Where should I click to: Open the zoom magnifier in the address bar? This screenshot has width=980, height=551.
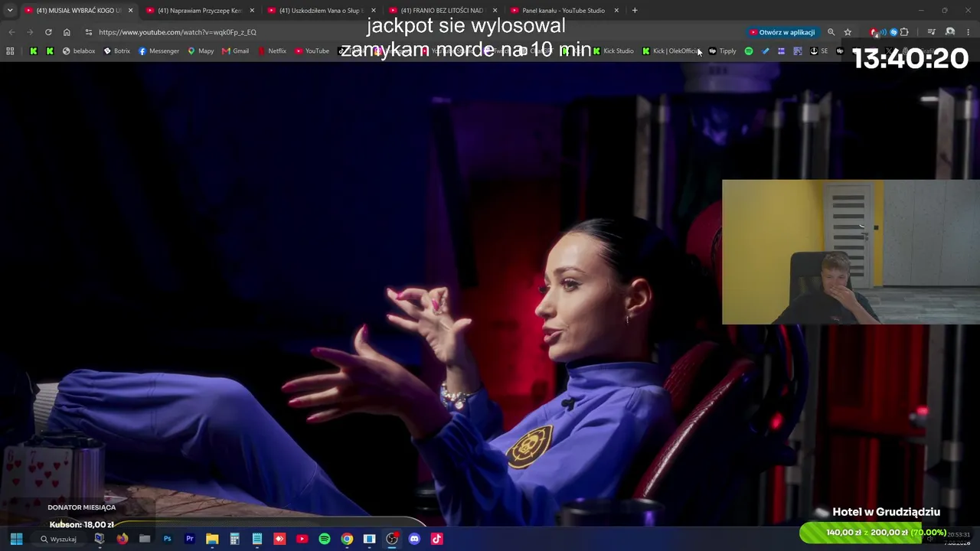[831, 32]
